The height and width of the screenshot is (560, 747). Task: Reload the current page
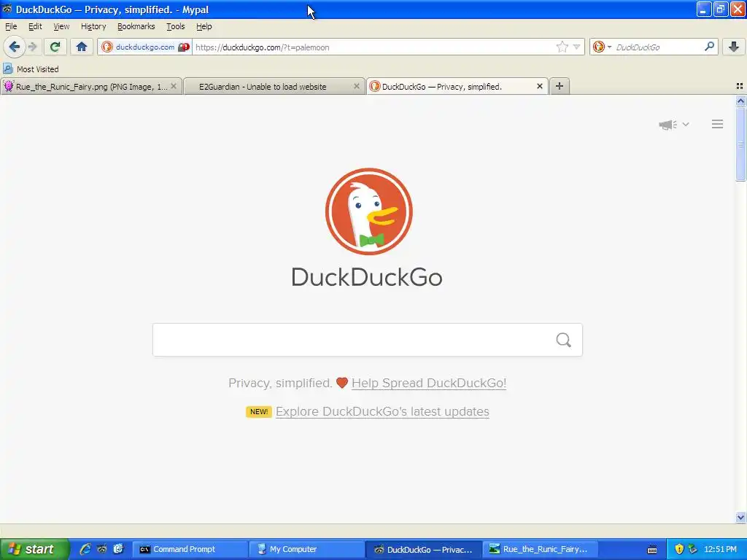tap(55, 47)
